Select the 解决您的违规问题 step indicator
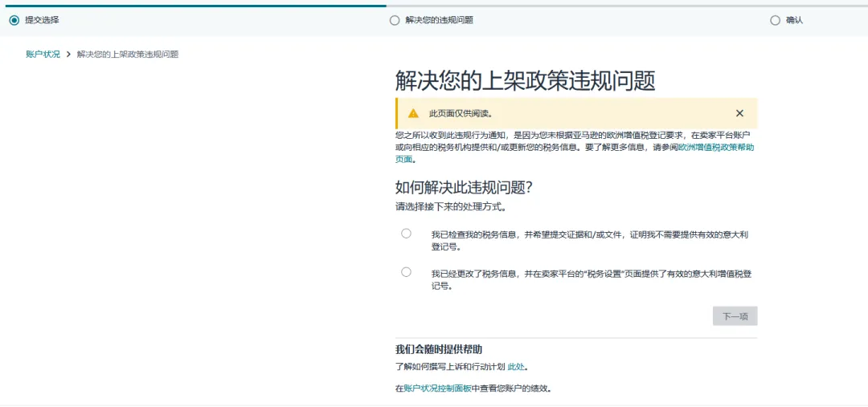This screenshot has height=407, width=868. [432, 20]
